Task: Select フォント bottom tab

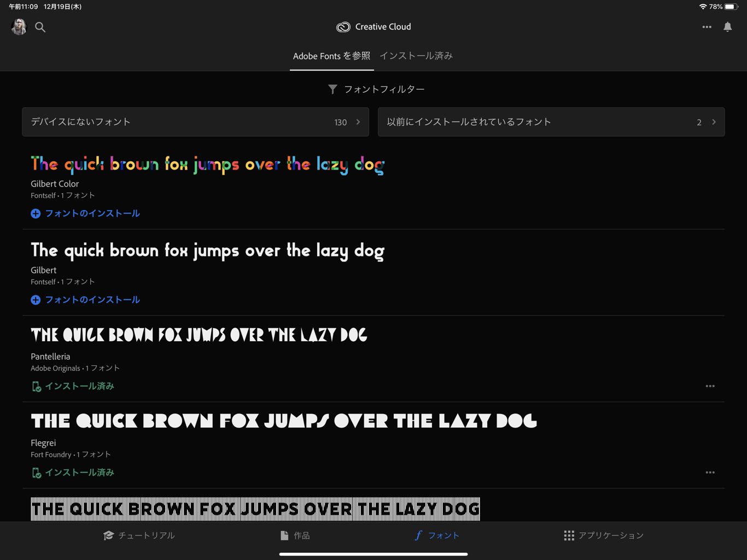Action: point(436,535)
